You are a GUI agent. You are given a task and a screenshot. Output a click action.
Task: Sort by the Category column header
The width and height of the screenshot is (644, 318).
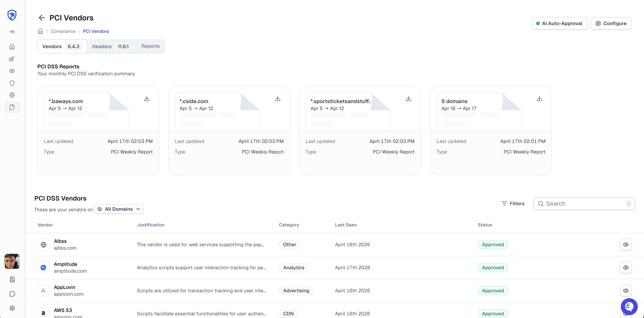[x=289, y=225]
